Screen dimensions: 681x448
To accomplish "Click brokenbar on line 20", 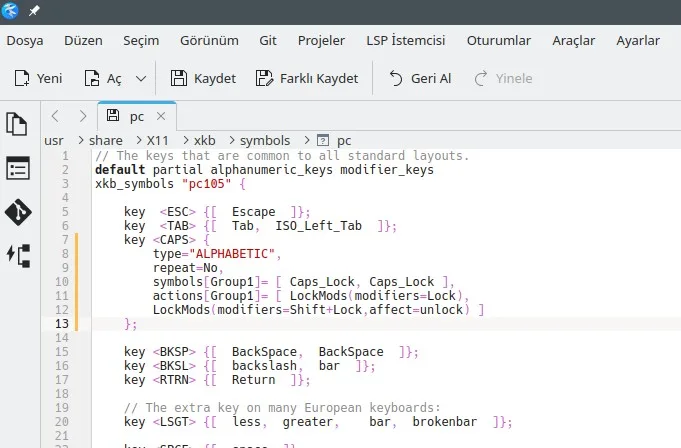I will tap(445, 422).
